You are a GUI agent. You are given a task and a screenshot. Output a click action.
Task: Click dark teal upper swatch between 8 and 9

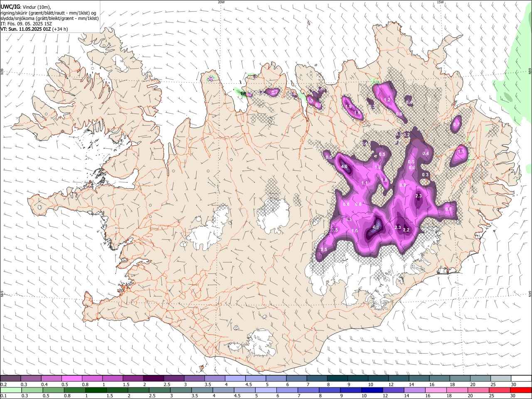click(x=337, y=378)
